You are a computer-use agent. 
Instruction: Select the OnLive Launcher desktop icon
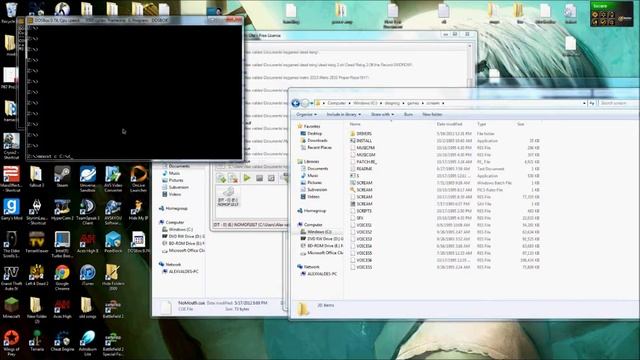click(138, 179)
